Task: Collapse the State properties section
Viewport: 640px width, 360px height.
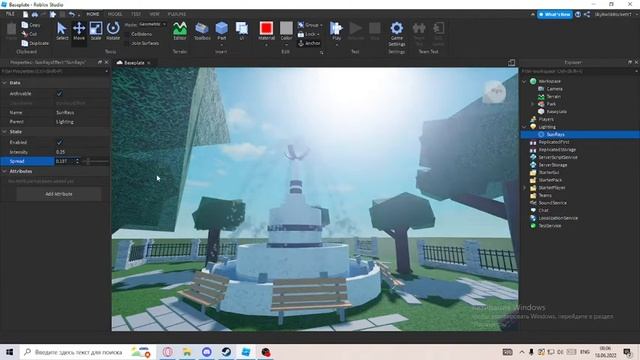Action: pos(4,132)
